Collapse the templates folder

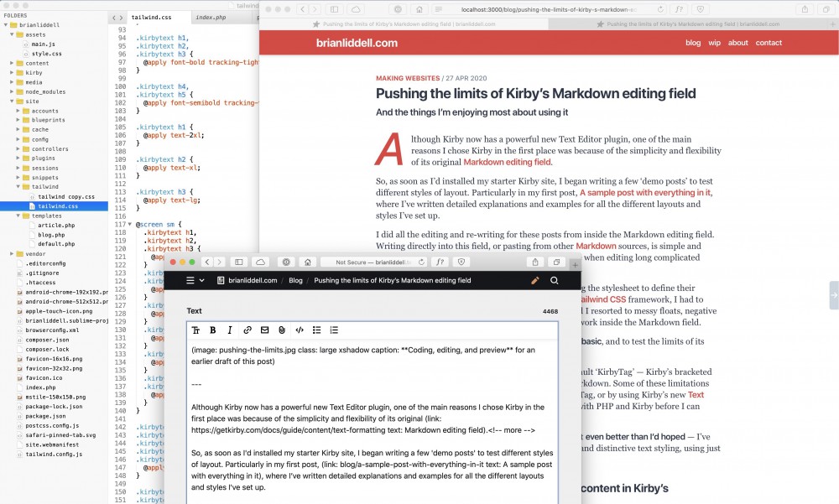[x=18, y=216]
